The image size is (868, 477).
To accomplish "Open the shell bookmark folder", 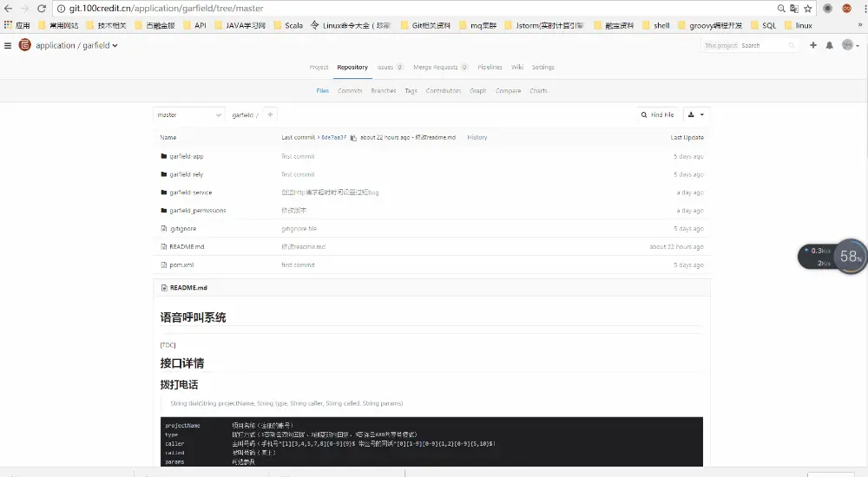I will click(656, 25).
